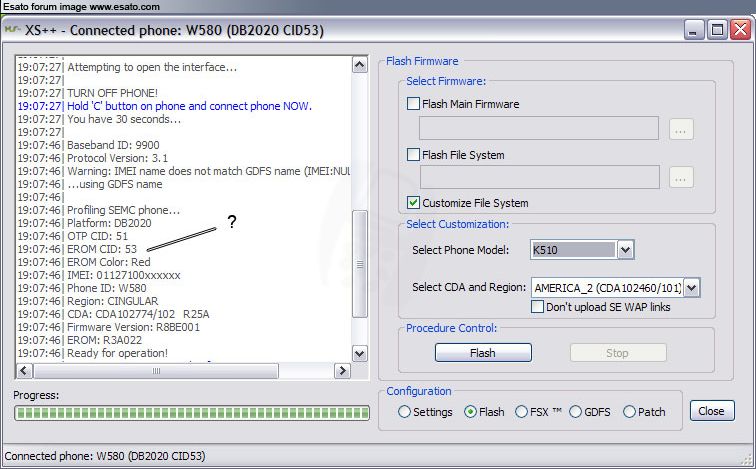This screenshot has width=756, height=469.
Task: Click the horizontal scrollbar thumb in log
Action: click(x=156, y=371)
